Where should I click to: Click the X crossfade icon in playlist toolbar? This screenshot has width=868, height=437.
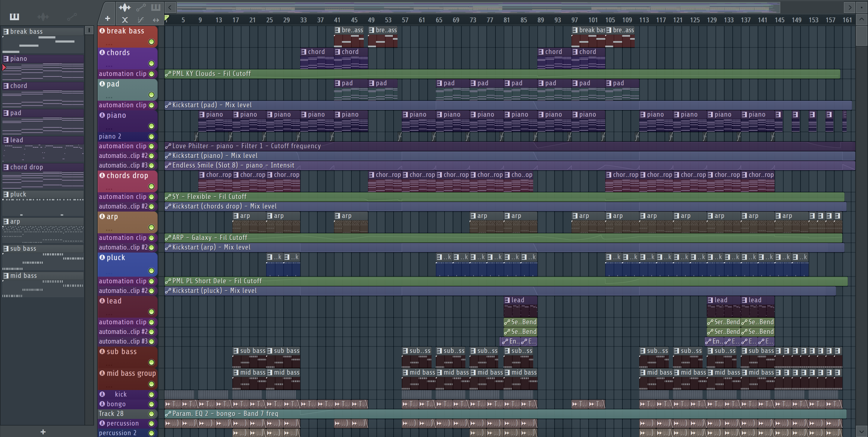click(125, 20)
